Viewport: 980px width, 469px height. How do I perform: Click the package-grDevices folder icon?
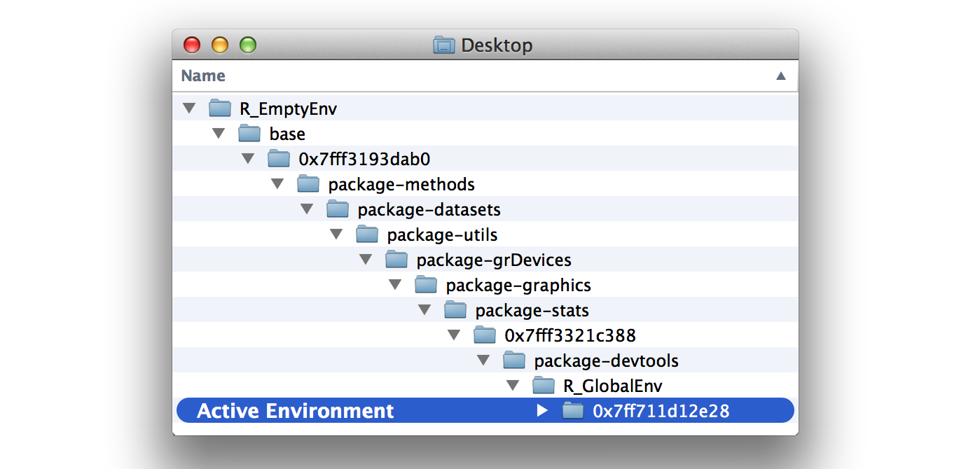(x=396, y=260)
